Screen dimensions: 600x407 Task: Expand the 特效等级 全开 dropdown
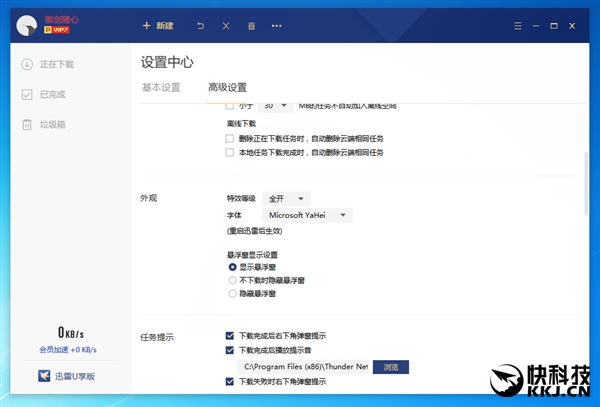(x=286, y=199)
